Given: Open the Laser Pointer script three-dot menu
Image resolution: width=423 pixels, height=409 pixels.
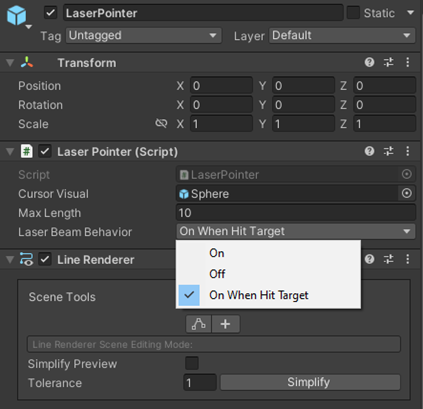Looking at the screenshot, I should coord(408,151).
